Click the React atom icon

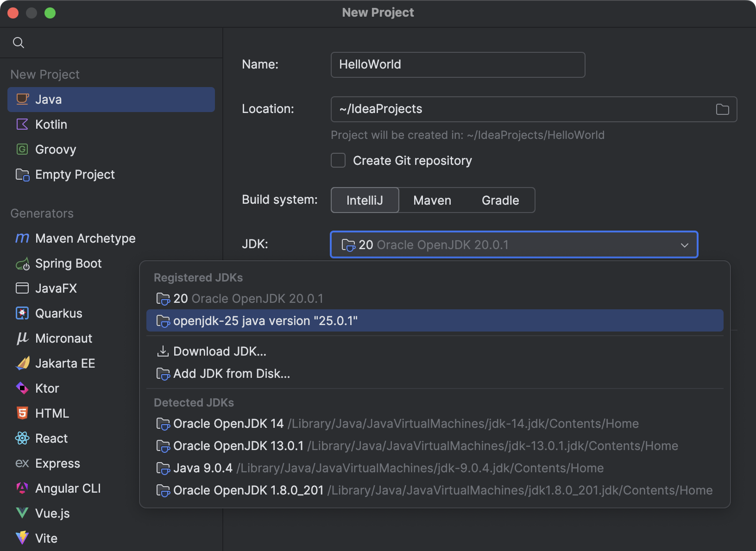[22, 438]
